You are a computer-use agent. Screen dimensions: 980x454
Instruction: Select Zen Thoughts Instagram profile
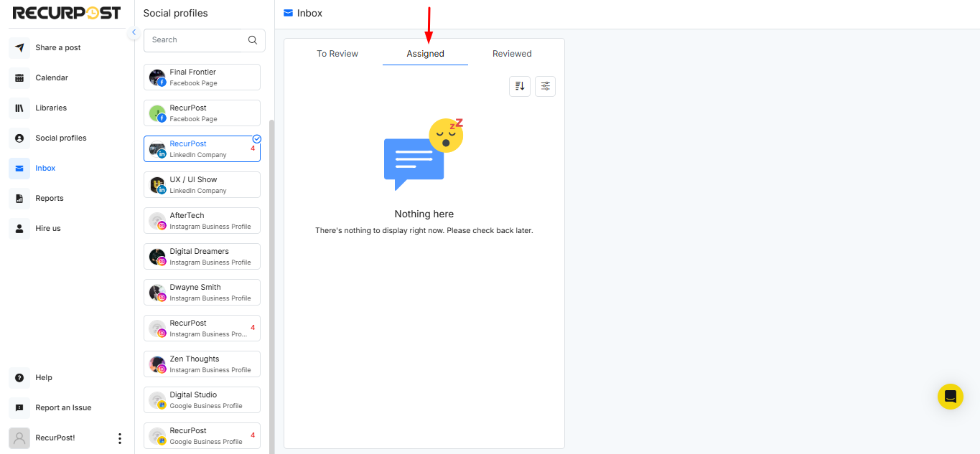coord(202,364)
